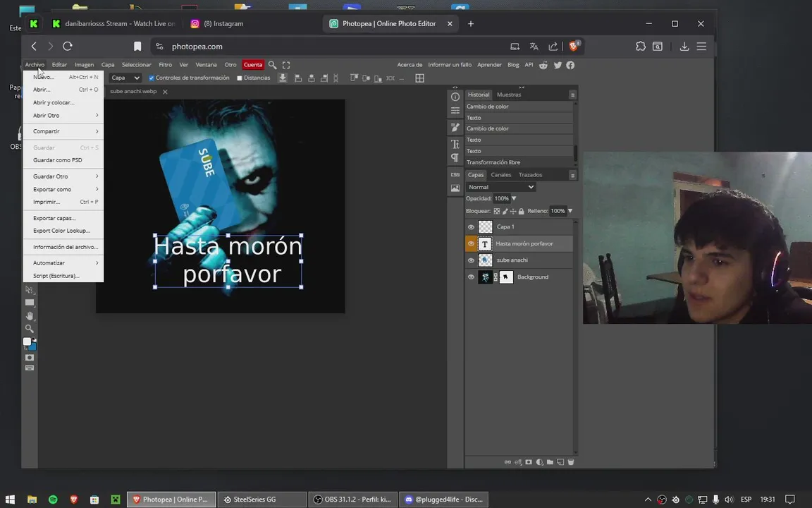Open the Relleno slider arrow
812x508 pixels.
pos(570,211)
